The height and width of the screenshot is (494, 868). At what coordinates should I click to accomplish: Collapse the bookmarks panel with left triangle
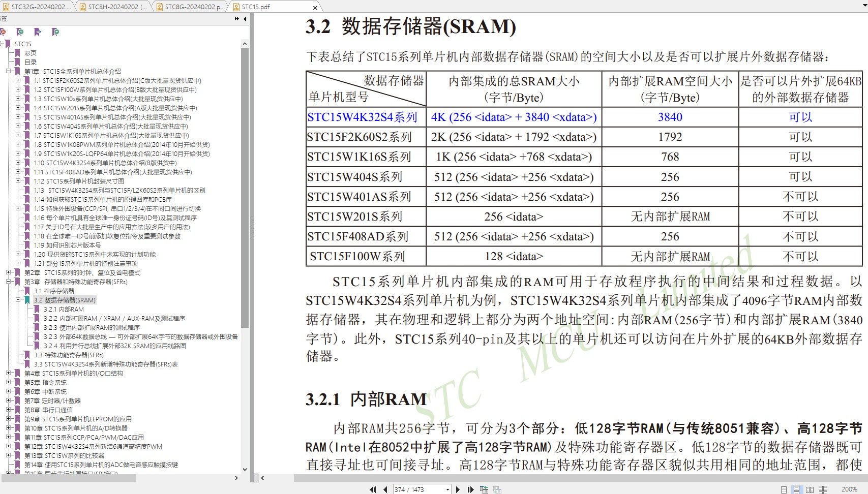[245, 19]
